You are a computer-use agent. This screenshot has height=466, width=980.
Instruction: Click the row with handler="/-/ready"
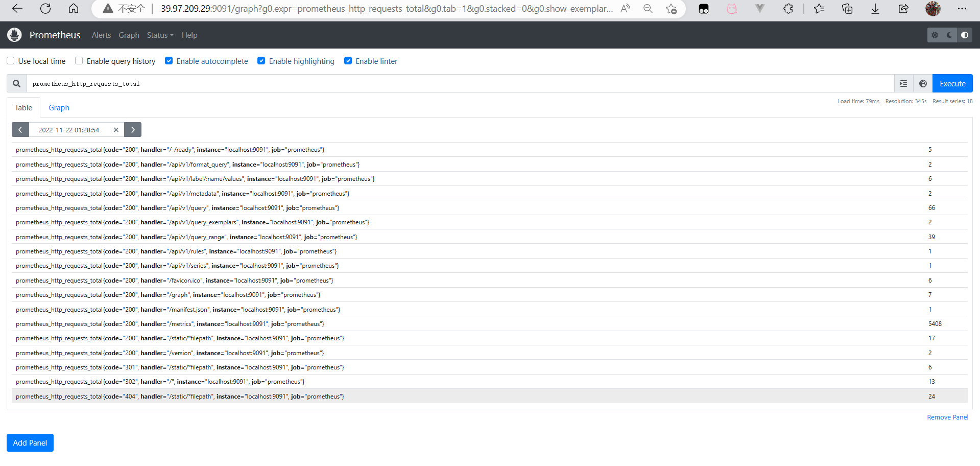click(x=490, y=150)
